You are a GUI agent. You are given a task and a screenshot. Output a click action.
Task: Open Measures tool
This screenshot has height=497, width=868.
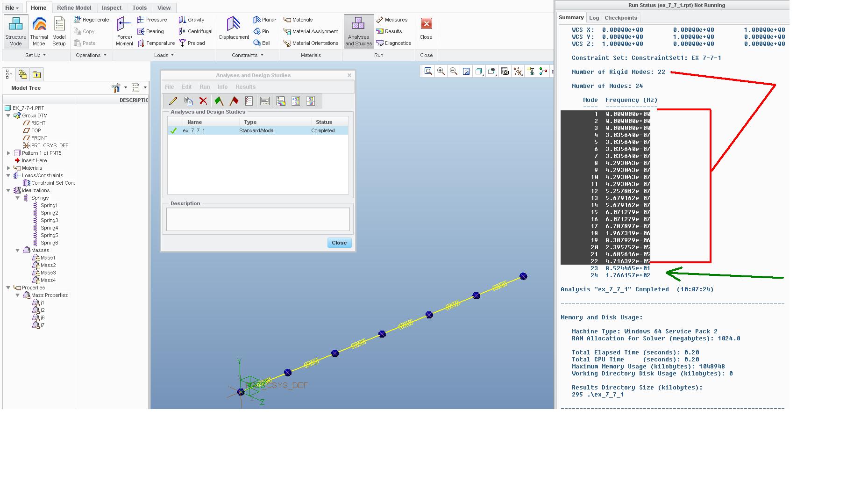tap(391, 20)
